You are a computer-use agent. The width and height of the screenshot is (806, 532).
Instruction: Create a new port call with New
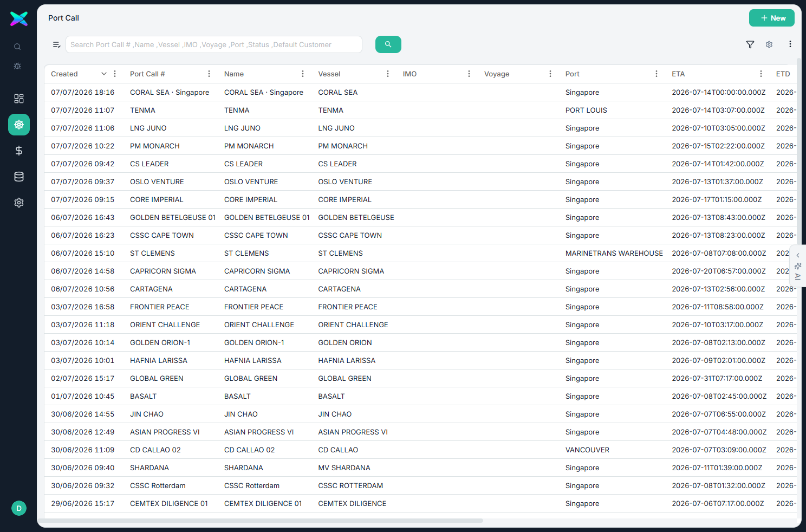(772, 18)
